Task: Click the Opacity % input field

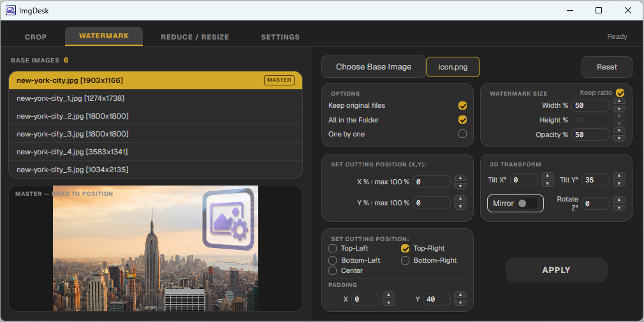Action: coord(590,135)
